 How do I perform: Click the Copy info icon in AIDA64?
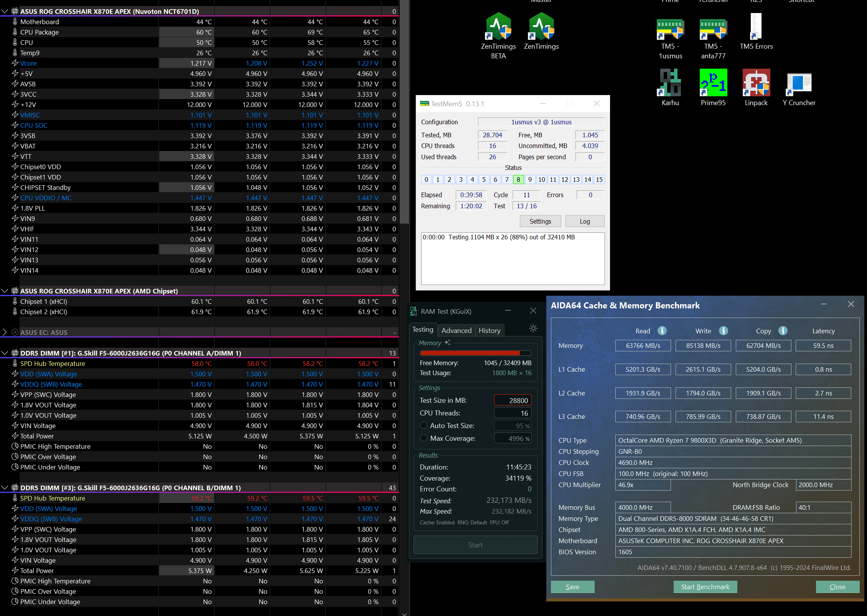(x=783, y=331)
